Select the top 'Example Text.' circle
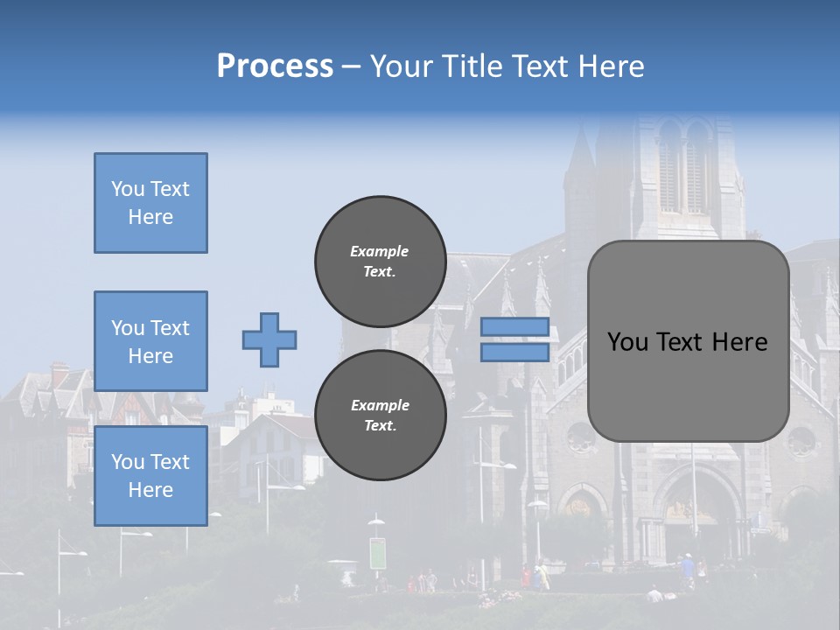The width and height of the screenshot is (840, 630). coord(380,261)
